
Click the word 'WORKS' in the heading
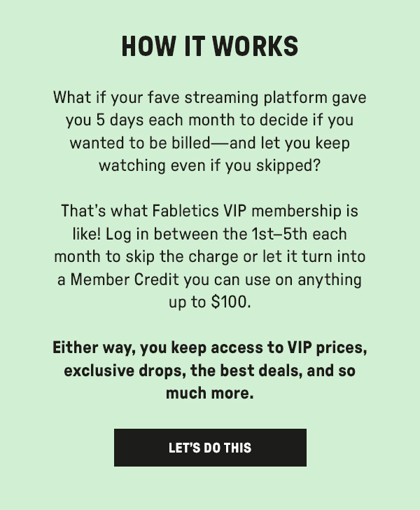coord(255,46)
